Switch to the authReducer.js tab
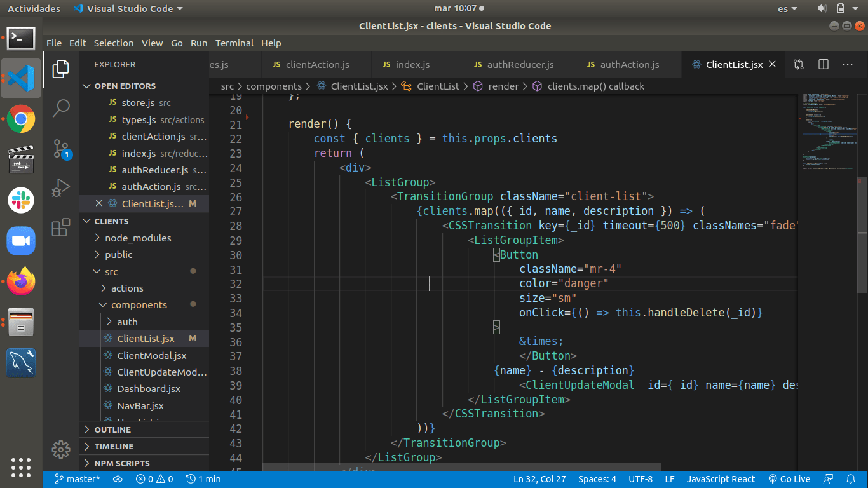The image size is (868, 488). click(520, 65)
